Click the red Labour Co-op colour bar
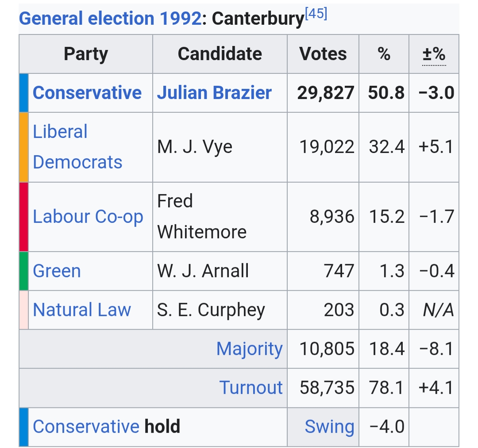 tap(24, 217)
